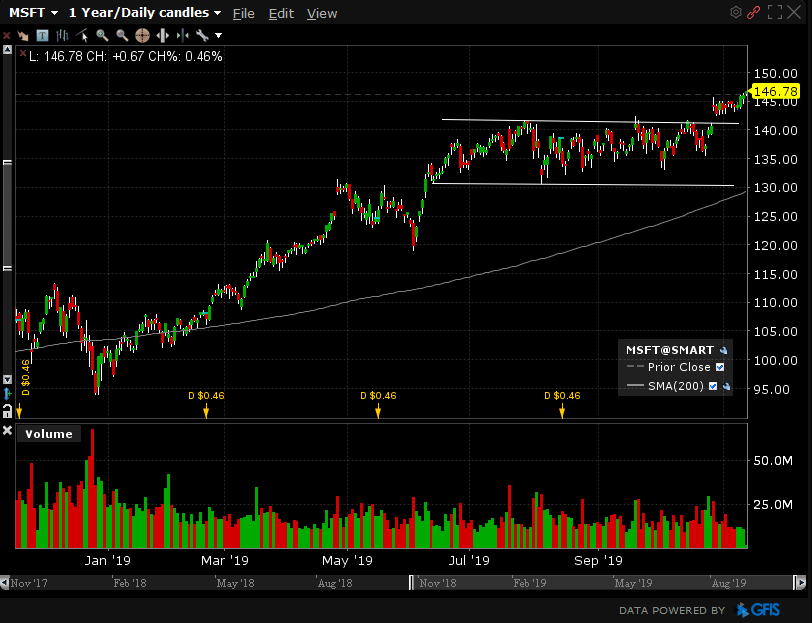Zoom out with the minus magnifier
The width and height of the screenshot is (812, 623).
coord(122,36)
